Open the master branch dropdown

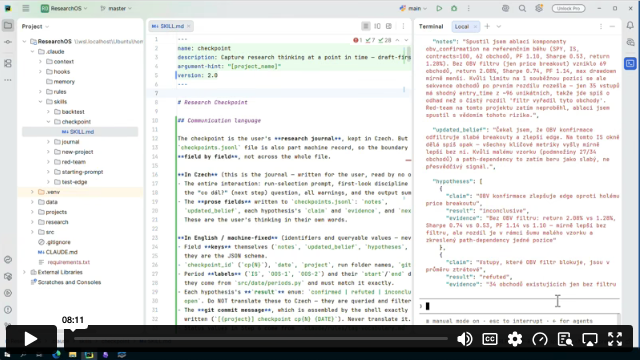pyautogui.click(x=116, y=8)
